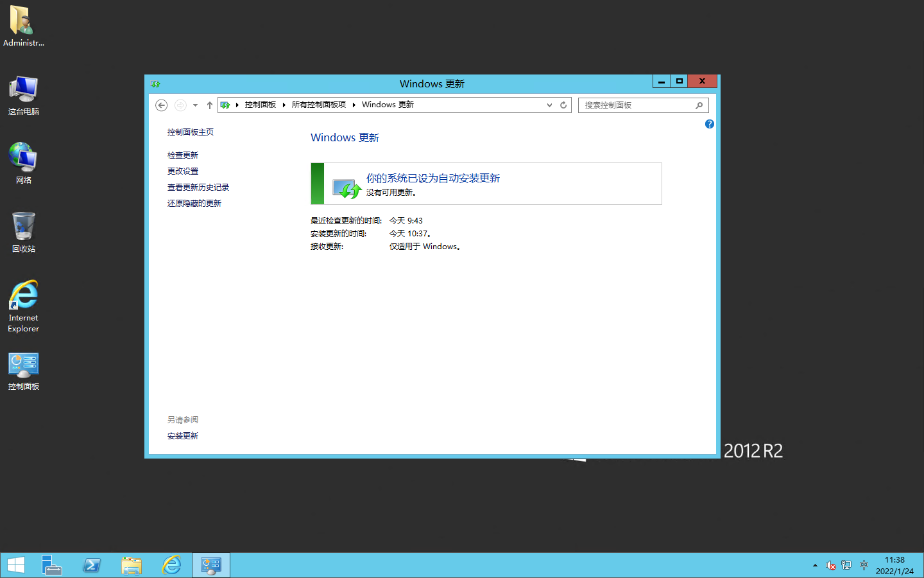The height and width of the screenshot is (578, 924).
Task: Click the network tray icon
Action: [846, 566]
